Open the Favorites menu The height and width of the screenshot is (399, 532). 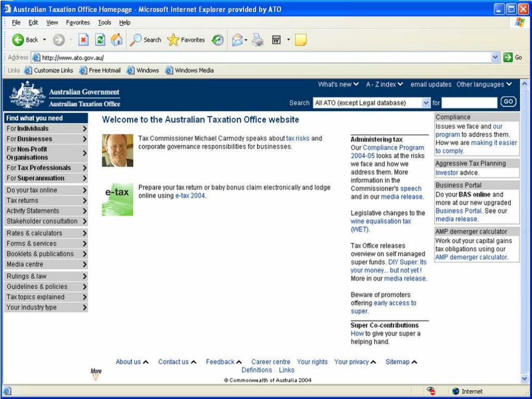[78, 22]
